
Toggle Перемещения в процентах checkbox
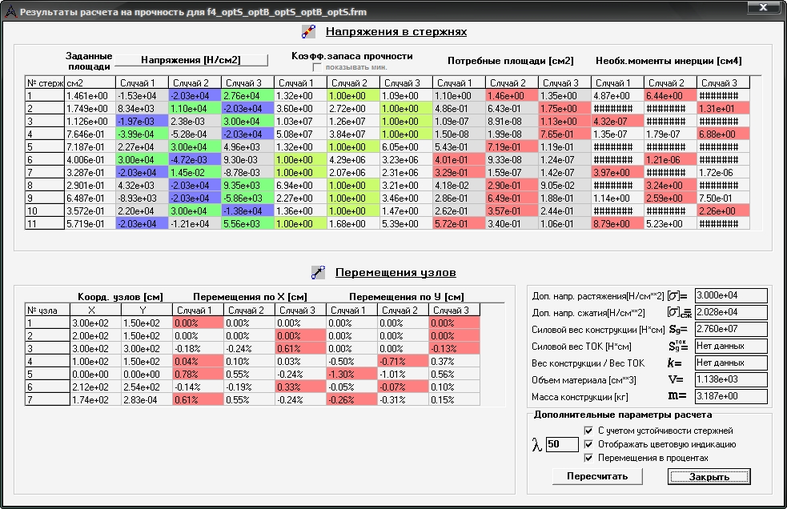[588, 458]
